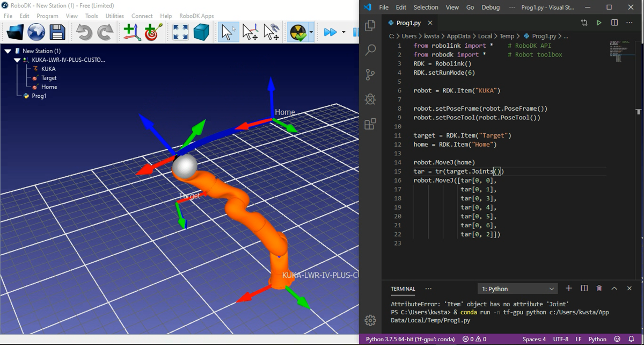The width and height of the screenshot is (644, 345).
Task: Enable the Move reference frame tool
Action: pyautogui.click(x=250, y=32)
